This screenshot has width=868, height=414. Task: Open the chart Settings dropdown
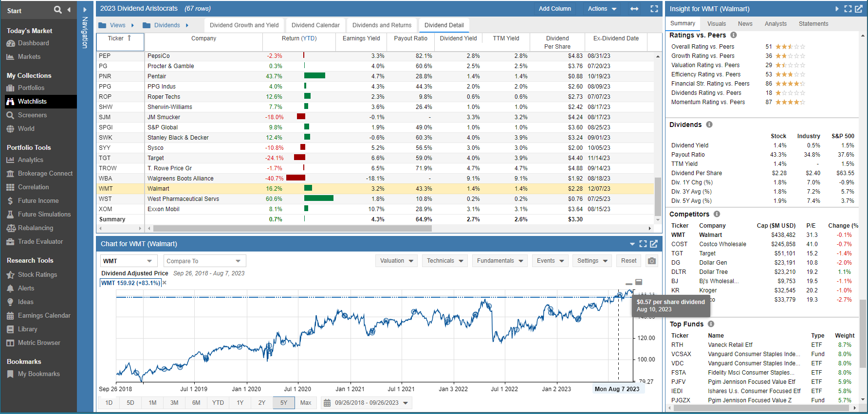point(592,261)
